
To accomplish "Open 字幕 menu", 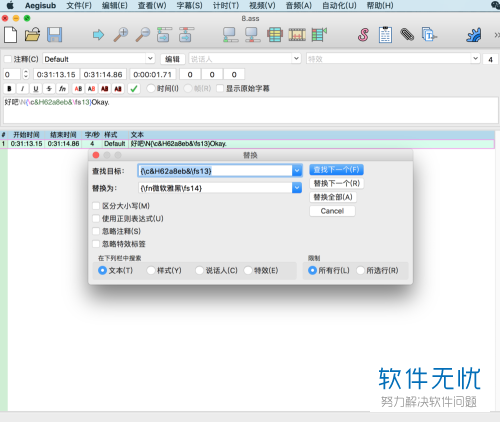I will click(x=189, y=5).
